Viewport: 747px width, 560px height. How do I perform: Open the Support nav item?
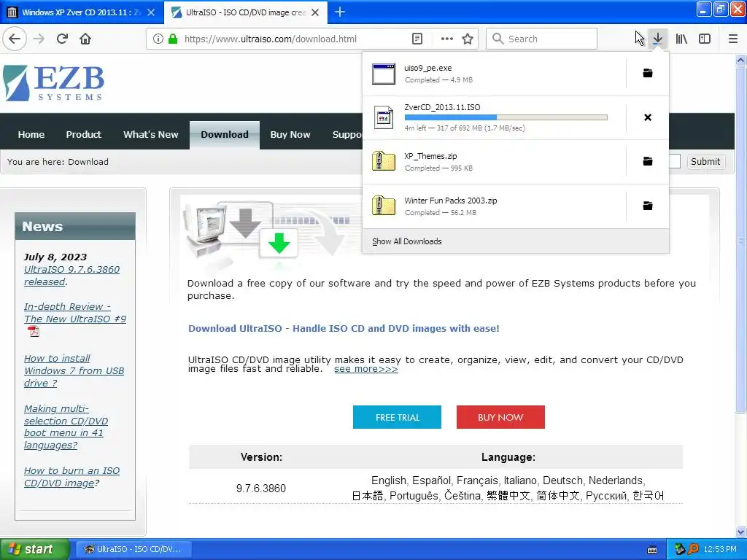click(347, 134)
